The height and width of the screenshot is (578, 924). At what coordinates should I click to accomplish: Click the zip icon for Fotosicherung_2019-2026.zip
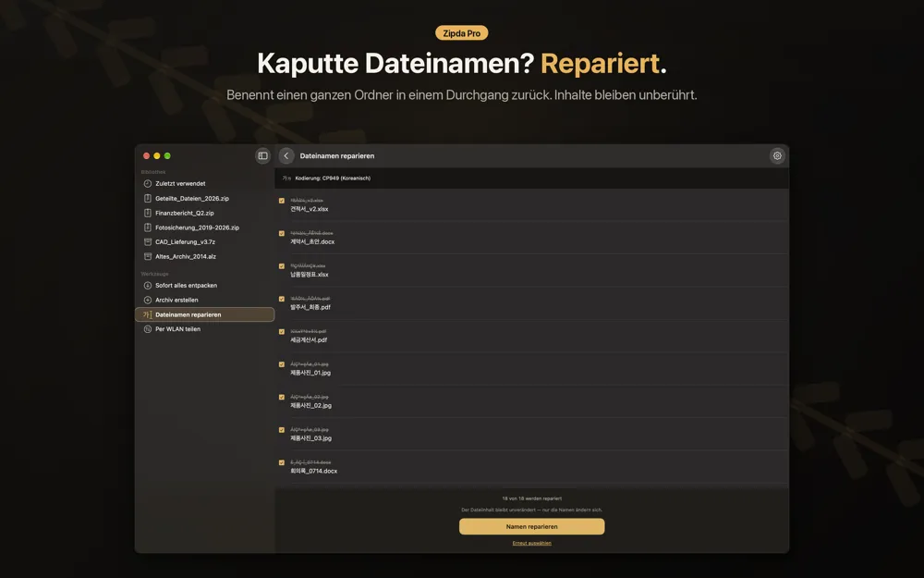coord(148,228)
